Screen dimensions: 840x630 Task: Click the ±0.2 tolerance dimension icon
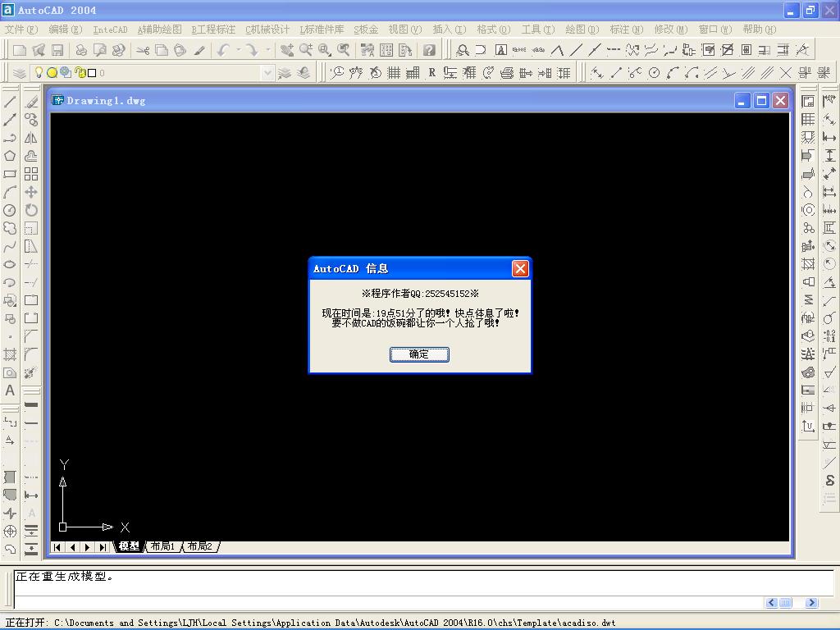coord(829,336)
